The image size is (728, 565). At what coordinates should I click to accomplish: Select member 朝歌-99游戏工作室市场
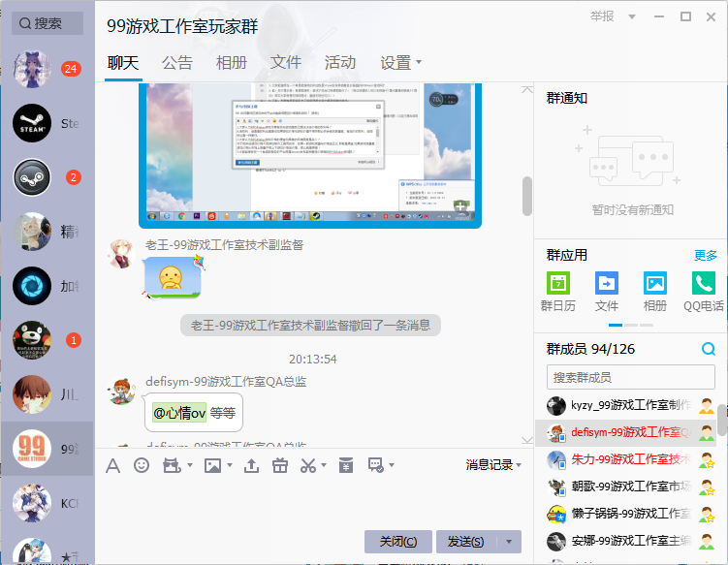click(626, 487)
